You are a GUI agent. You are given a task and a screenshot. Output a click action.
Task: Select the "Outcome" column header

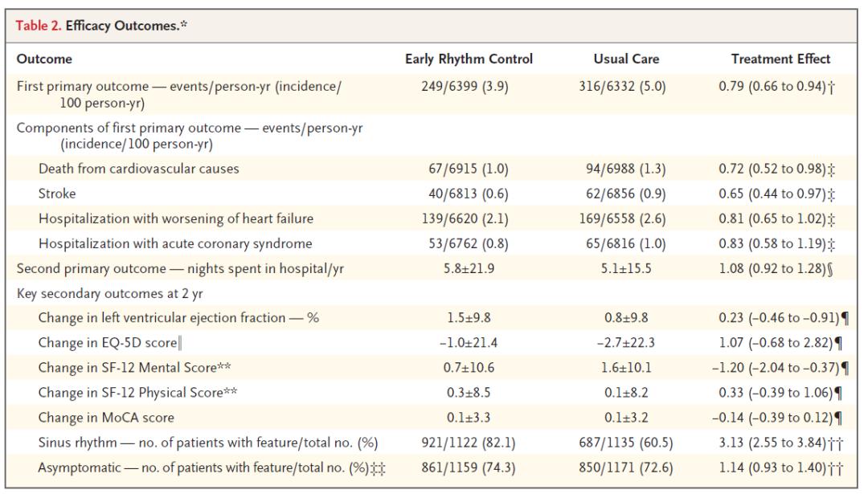(x=44, y=59)
